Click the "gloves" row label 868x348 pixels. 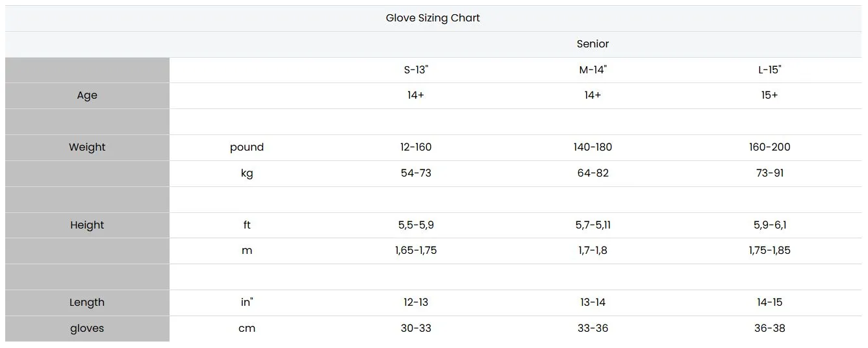[x=87, y=329]
